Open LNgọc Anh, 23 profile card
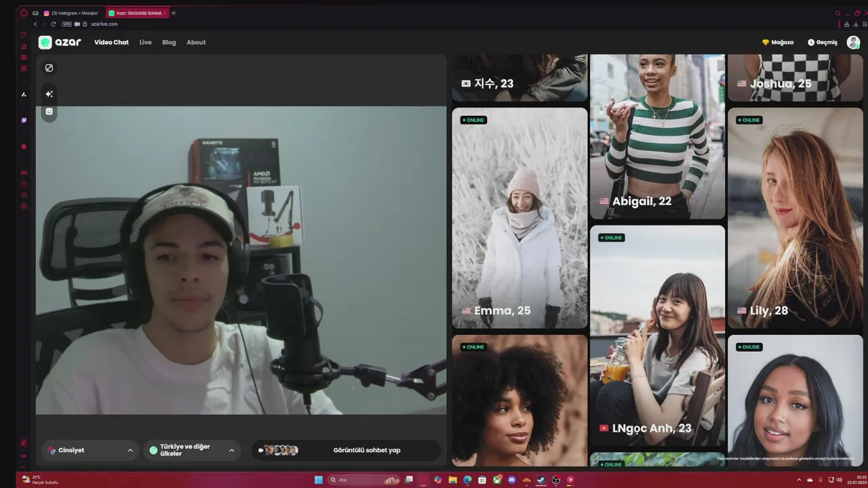The height and width of the screenshot is (488, 868). pyautogui.click(x=657, y=335)
